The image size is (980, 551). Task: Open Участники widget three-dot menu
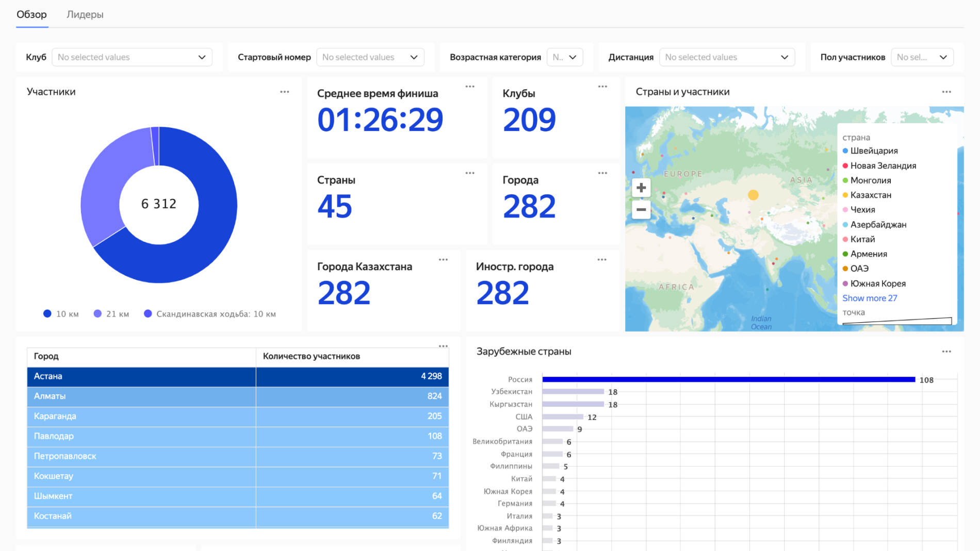point(284,92)
